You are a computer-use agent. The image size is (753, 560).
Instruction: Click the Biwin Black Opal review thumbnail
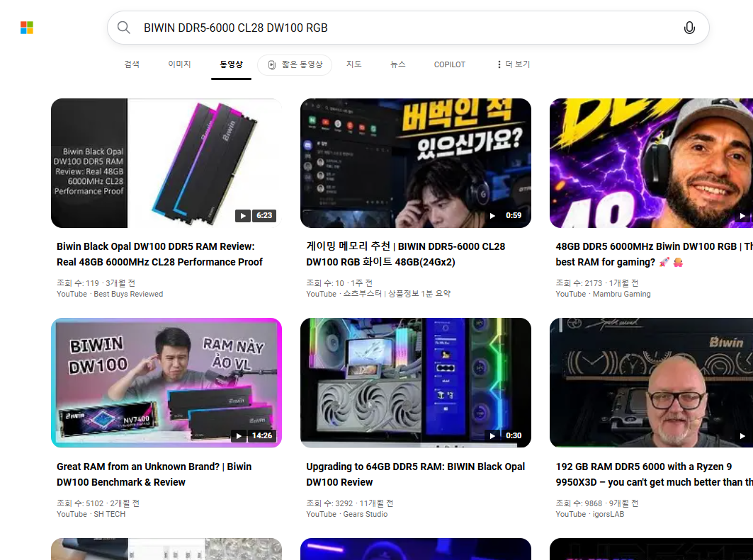[166, 163]
